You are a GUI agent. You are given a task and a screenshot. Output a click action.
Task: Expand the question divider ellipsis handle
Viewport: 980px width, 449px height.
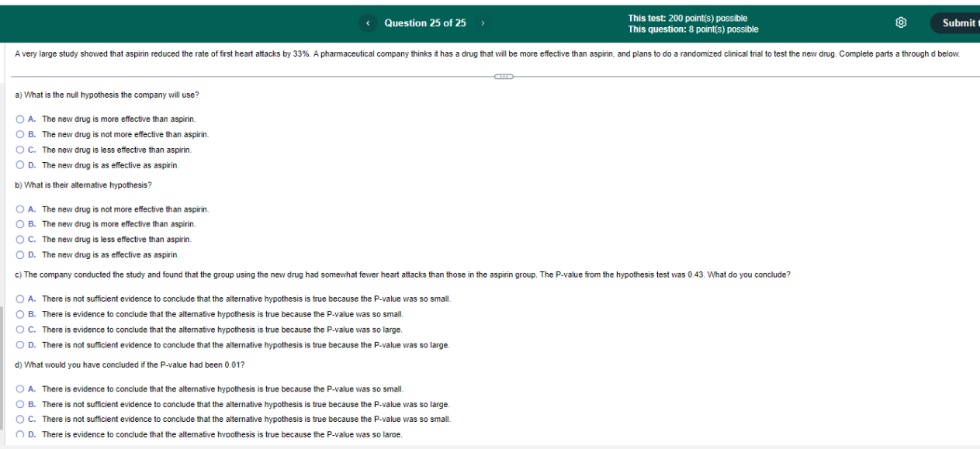(x=503, y=76)
